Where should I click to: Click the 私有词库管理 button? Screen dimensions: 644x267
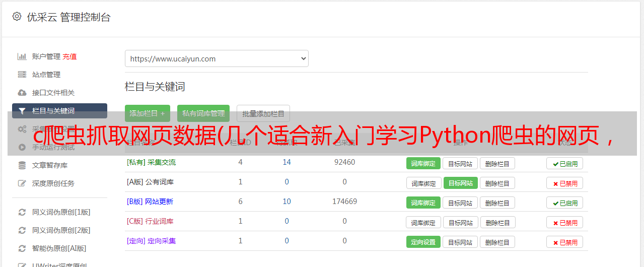tap(203, 113)
